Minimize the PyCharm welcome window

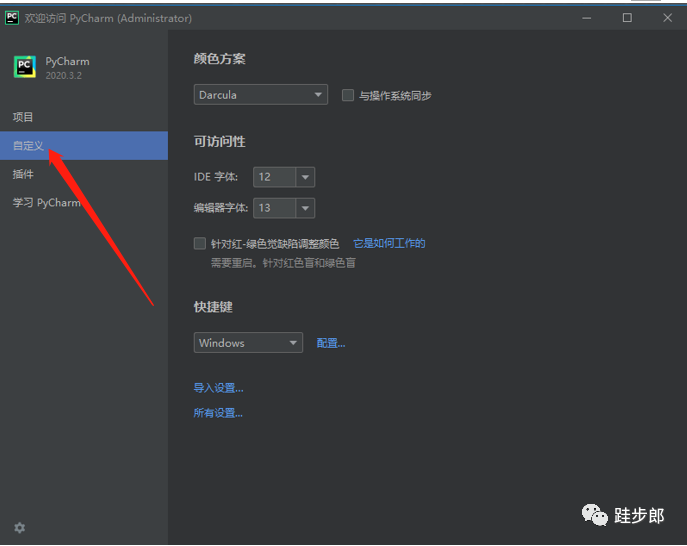(587, 18)
